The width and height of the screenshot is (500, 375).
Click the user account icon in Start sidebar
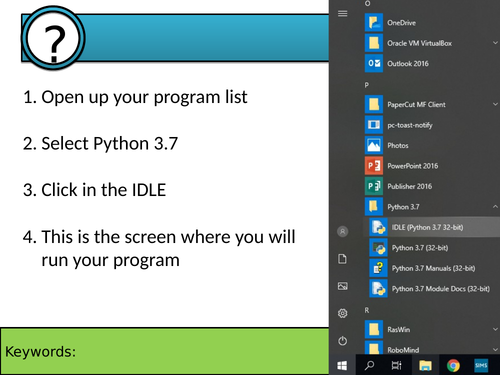tap(343, 231)
